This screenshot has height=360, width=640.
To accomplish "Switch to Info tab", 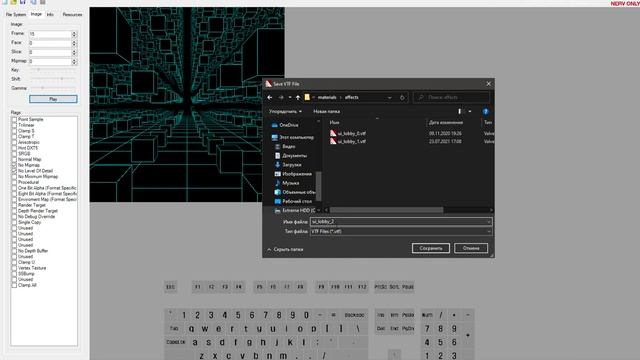I will pyautogui.click(x=50, y=14).
